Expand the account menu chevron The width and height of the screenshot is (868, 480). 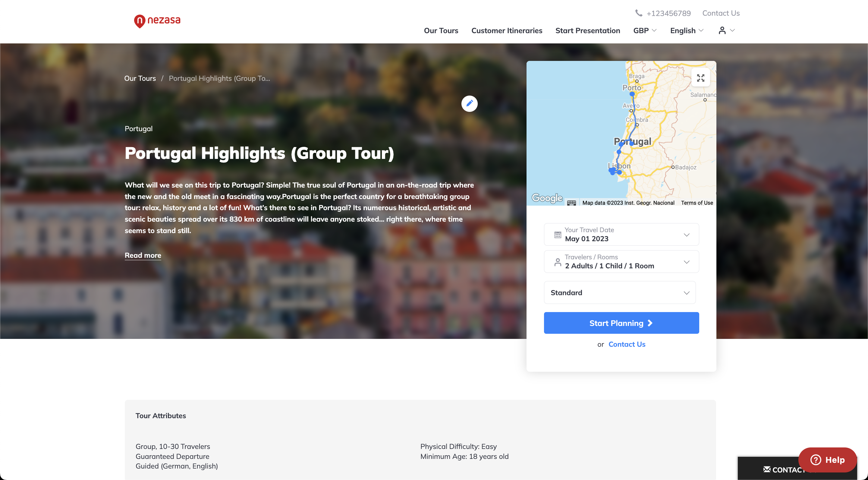(732, 30)
